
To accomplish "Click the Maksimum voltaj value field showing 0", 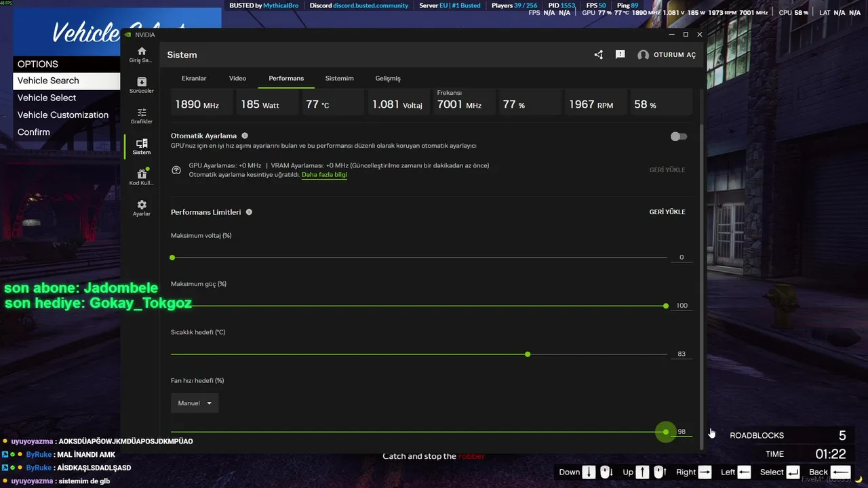I will pos(682,258).
